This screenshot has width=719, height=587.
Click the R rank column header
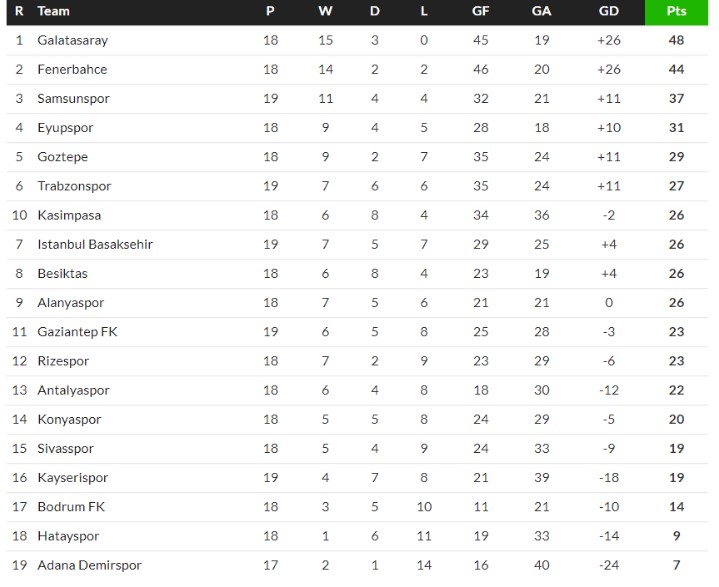coord(19,11)
